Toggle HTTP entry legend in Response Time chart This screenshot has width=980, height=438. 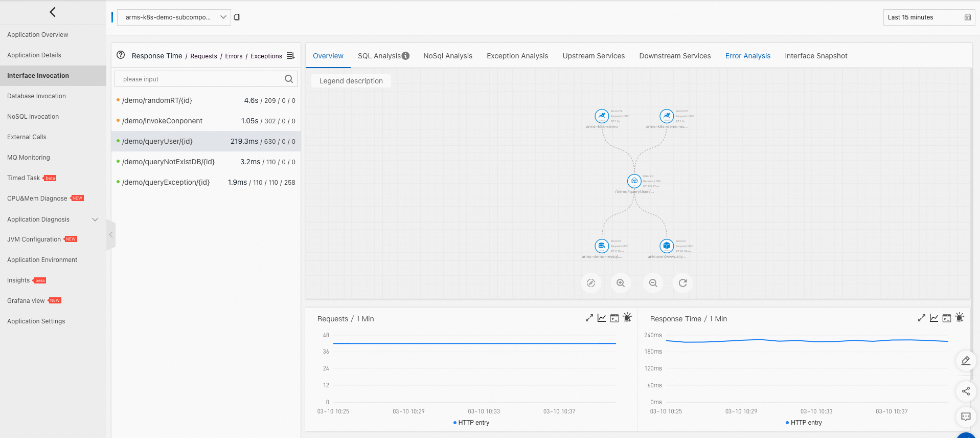tap(804, 423)
